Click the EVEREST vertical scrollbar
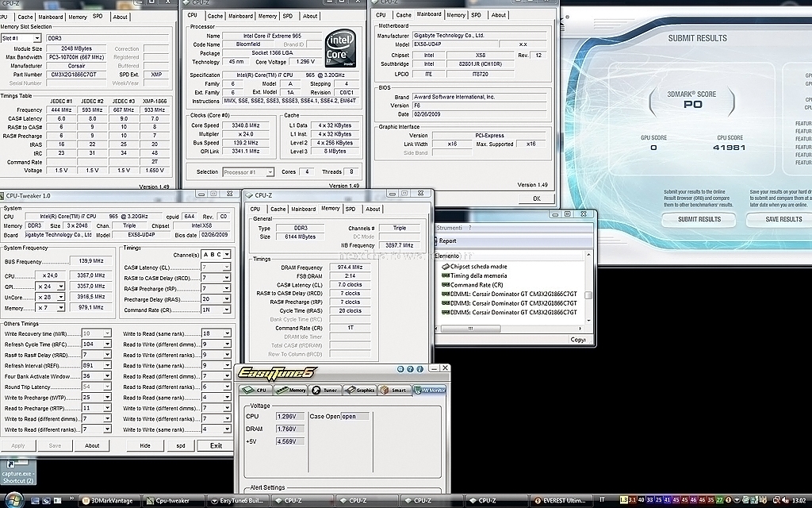This screenshot has width=812, height=508. point(588,287)
